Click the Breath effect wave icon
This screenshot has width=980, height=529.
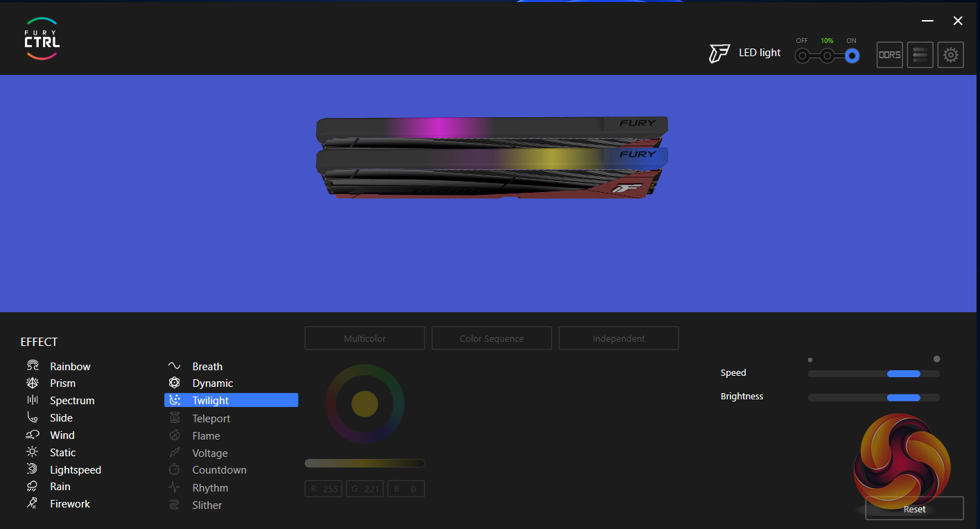(x=175, y=366)
